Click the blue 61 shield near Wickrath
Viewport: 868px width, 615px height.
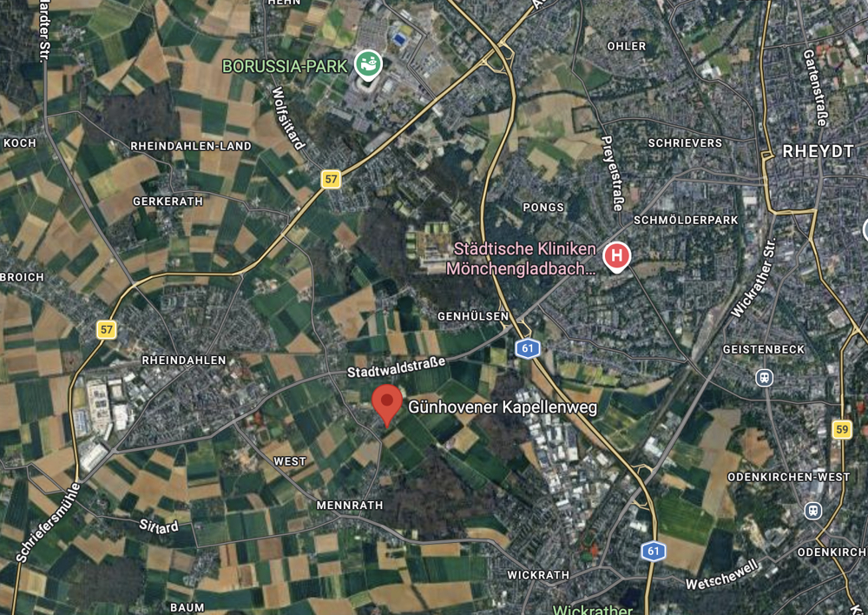(654, 552)
